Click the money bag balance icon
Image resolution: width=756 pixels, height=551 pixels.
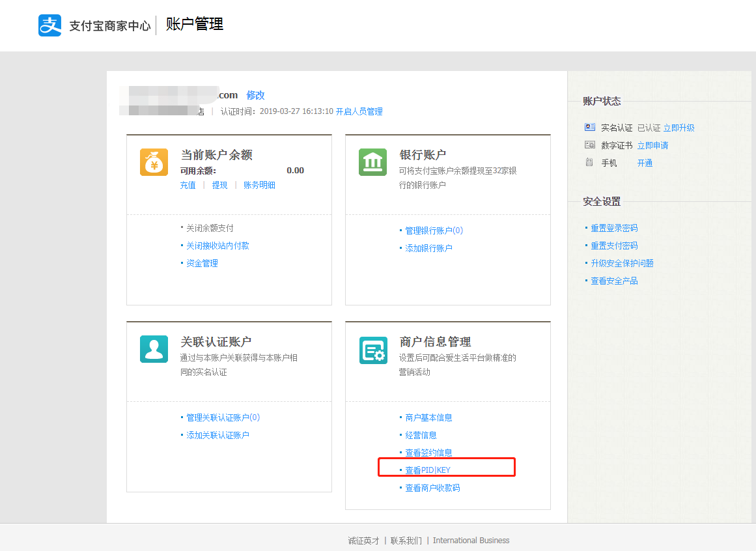point(154,162)
